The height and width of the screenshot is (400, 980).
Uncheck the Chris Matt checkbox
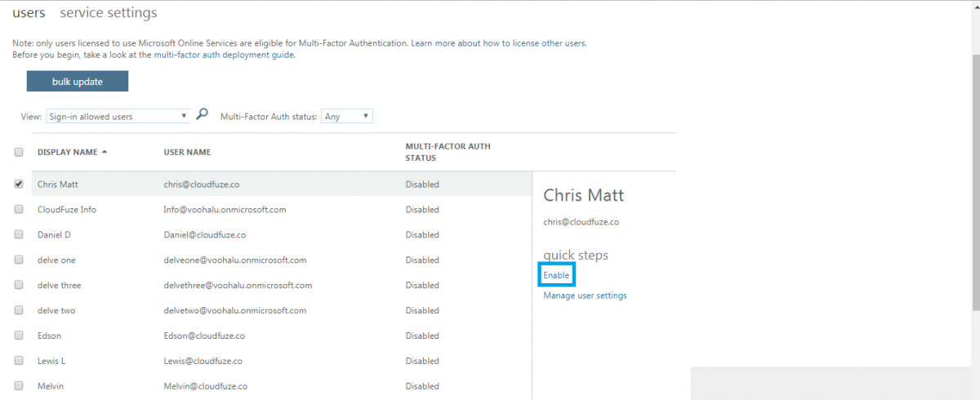pos(19,184)
